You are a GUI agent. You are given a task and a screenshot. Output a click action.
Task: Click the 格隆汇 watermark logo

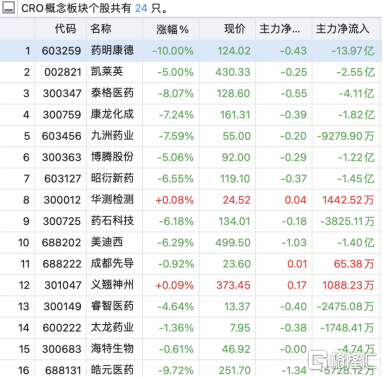coord(342,360)
